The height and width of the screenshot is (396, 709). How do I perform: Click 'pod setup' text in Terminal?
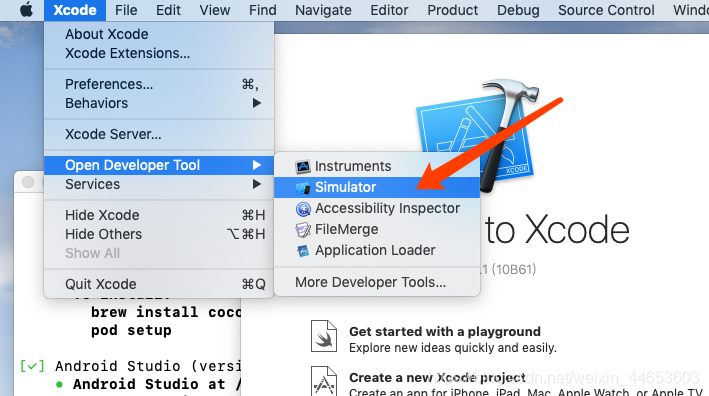point(131,330)
